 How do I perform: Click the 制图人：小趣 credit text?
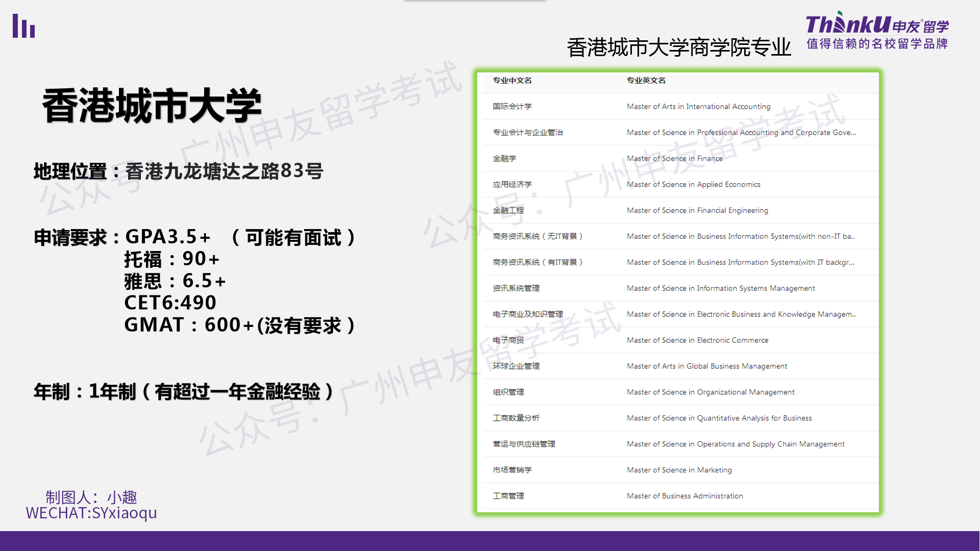point(91,497)
